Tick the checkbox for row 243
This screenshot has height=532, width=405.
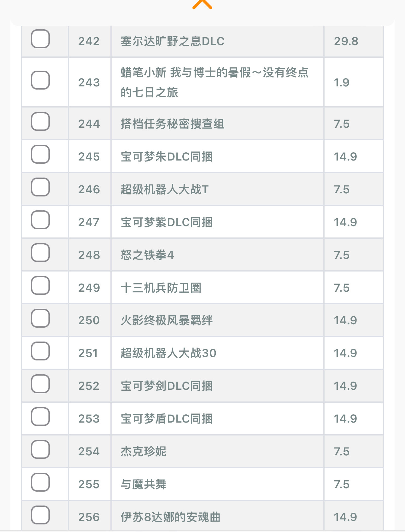(x=40, y=80)
